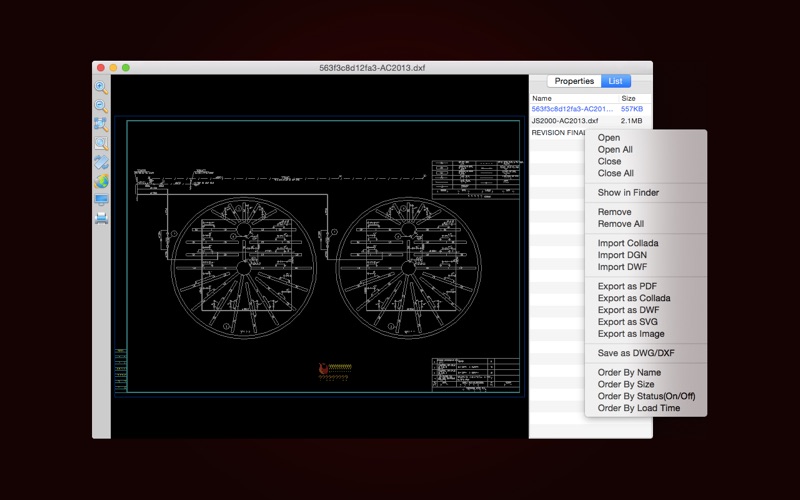Select the zoom window tool
Viewport: 800px width, 500px height.
tap(101, 144)
